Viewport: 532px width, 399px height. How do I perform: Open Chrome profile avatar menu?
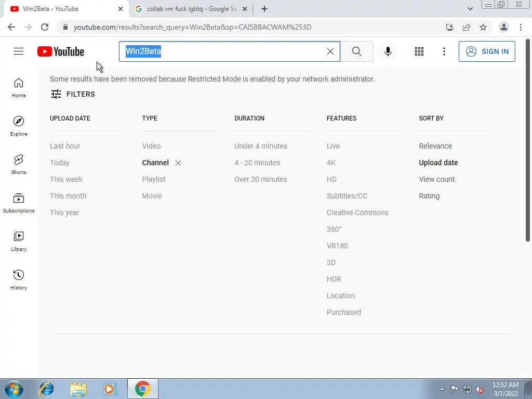click(x=504, y=27)
